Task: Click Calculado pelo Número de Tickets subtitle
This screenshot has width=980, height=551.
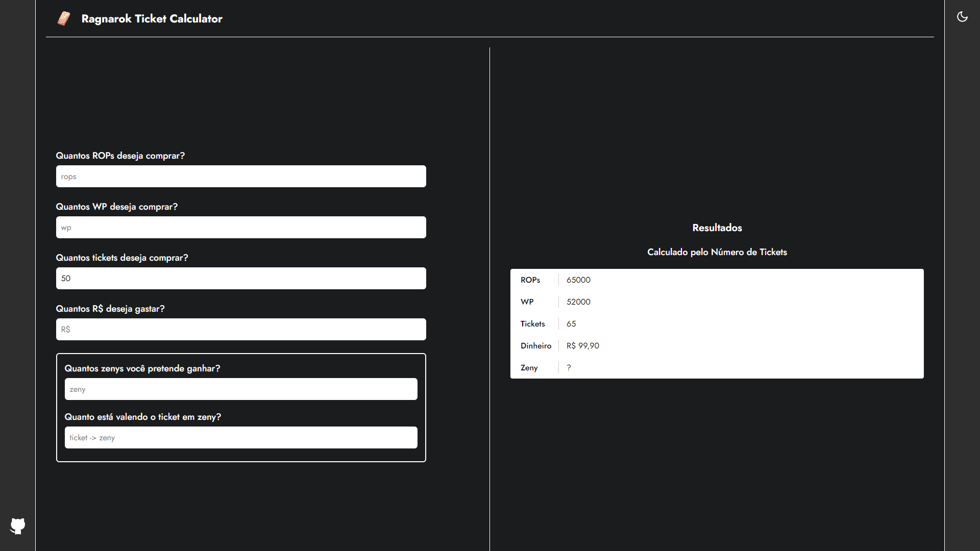Action: pos(717,252)
